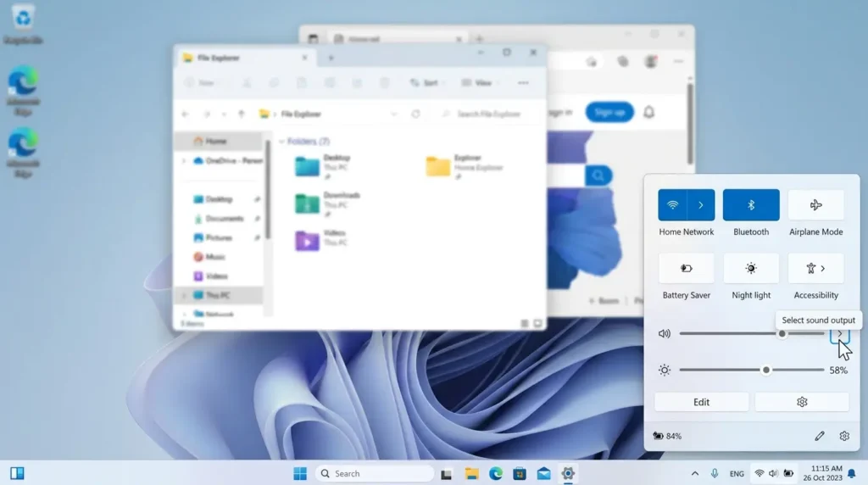
Task: Open Accessibility options tile
Action: [816, 269]
